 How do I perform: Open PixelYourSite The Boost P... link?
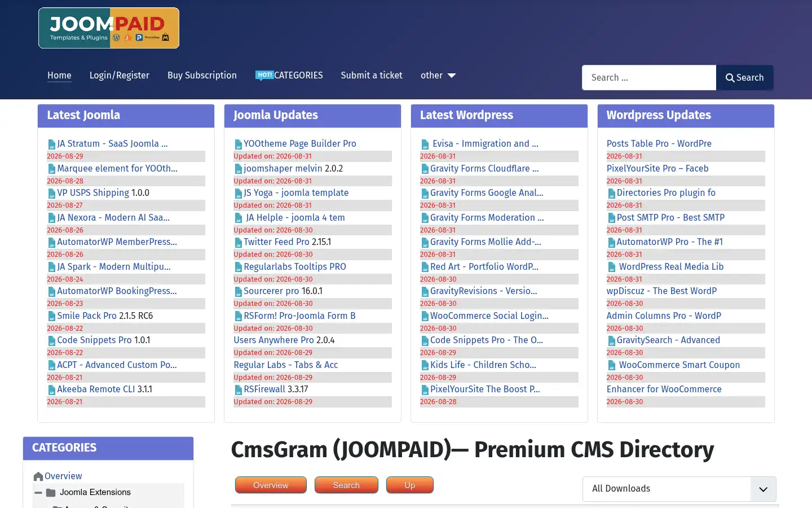[x=485, y=389]
